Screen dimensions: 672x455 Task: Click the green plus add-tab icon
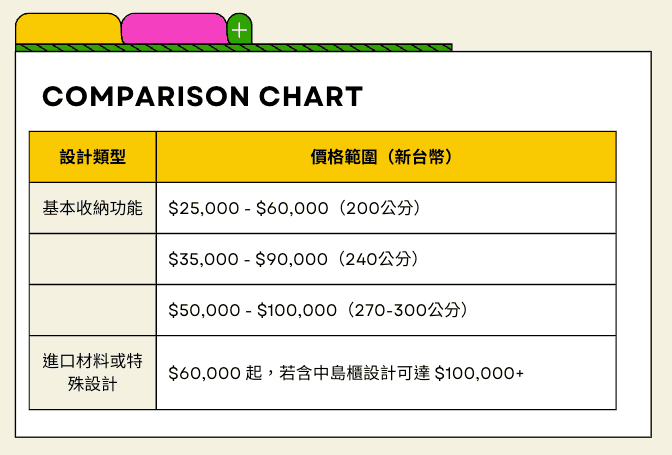[239, 30]
